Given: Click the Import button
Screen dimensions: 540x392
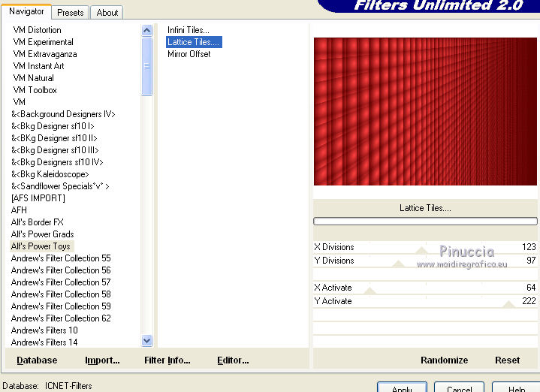Looking at the screenshot, I should point(102,360).
